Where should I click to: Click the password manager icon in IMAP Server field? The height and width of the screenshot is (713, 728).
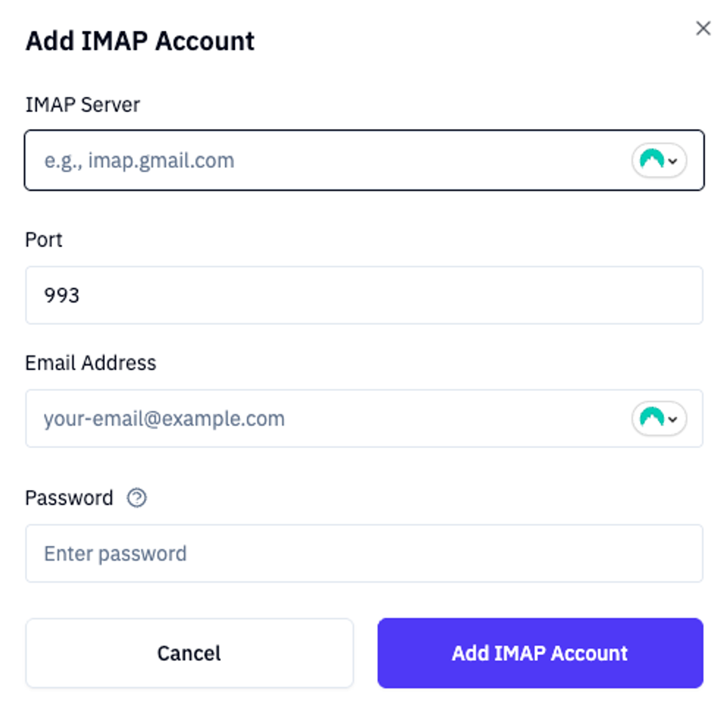click(652, 160)
